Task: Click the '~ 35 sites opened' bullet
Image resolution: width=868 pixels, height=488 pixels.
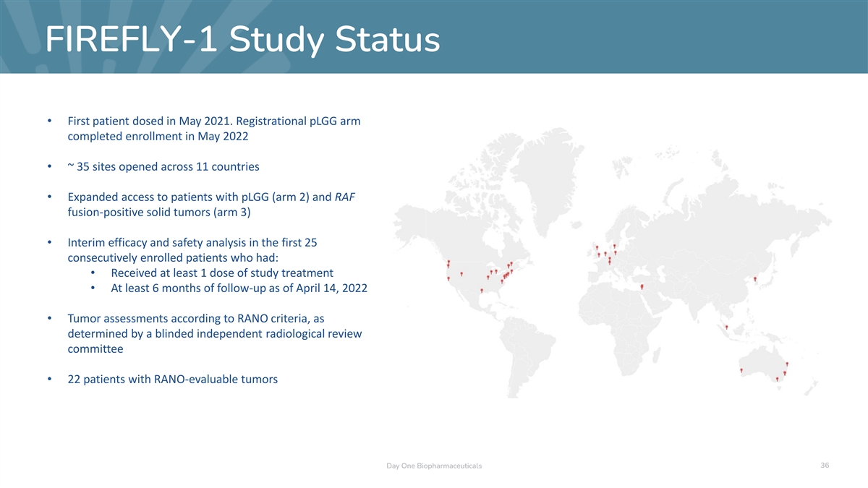Action: (x=163, y=166)
